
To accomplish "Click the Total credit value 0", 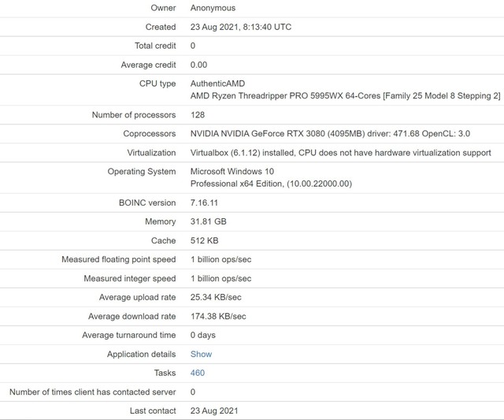I will click(192, 46).
